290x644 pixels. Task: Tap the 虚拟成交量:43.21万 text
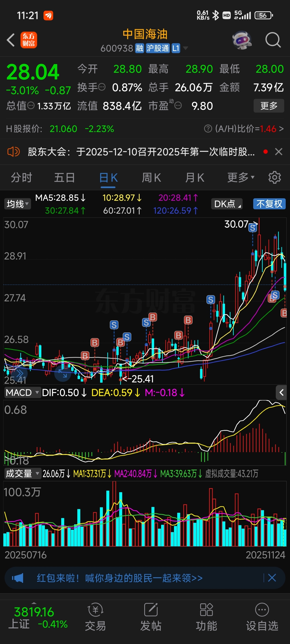(x=231, y=474)
